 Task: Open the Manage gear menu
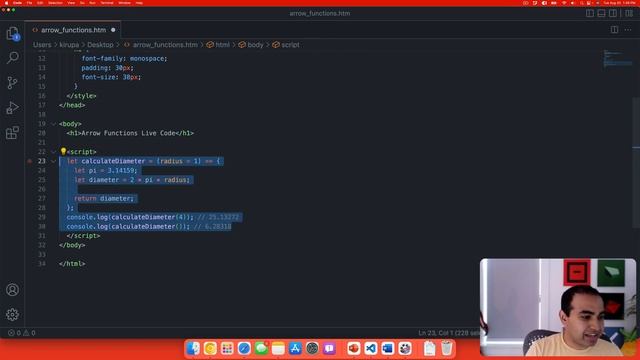pyautogui.click(x=12, y=314)
